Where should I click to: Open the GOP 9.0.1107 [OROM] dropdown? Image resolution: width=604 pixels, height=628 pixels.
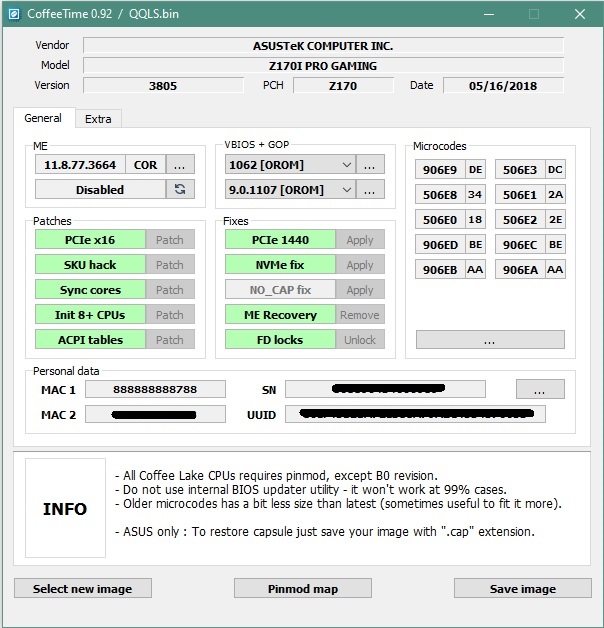point(290,189)
